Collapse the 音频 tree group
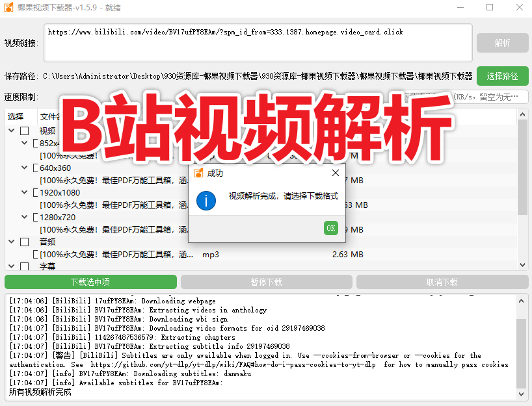The height and width of the screenshot is (406, 532). click(x=12, y=242)
